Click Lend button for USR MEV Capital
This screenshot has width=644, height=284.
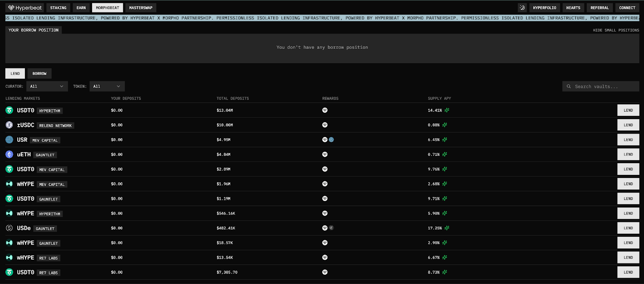point(628,140)
